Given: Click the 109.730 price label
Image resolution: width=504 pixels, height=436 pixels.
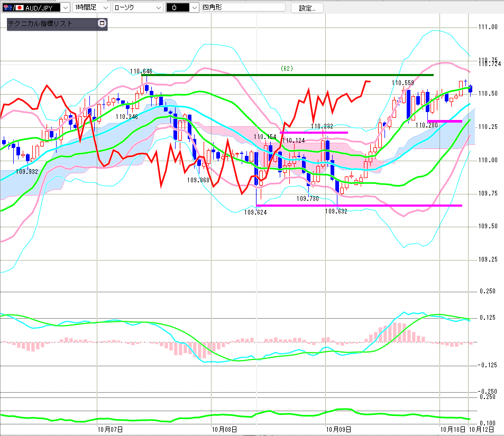Looking at the screenshot, I should coord(308,199).
